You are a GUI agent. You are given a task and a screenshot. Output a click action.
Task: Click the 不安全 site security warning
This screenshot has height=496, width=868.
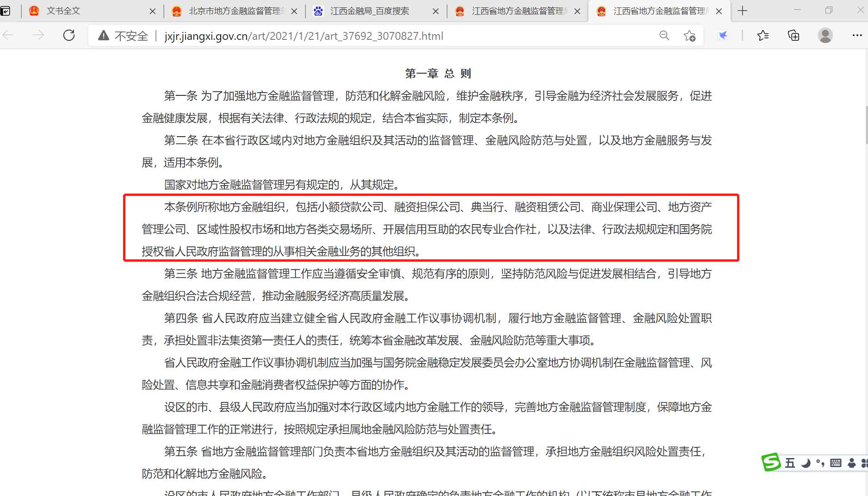pyautogui.click(x=124, y=36)
